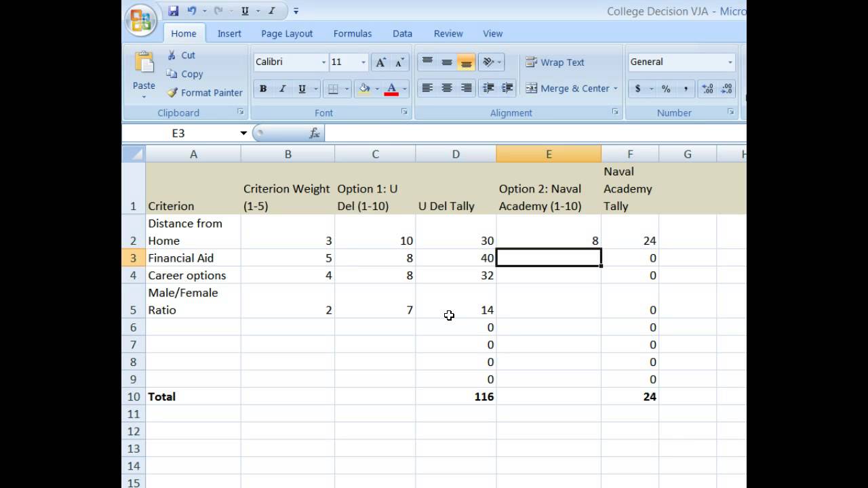Save the workbook from Quick Access toolbar
Image resolution: width=868 pixels, height=488 pixels.
(174, 11)
